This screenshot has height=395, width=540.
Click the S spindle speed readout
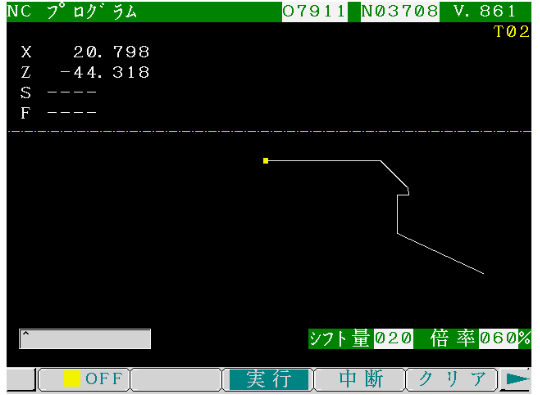(72, 92)
